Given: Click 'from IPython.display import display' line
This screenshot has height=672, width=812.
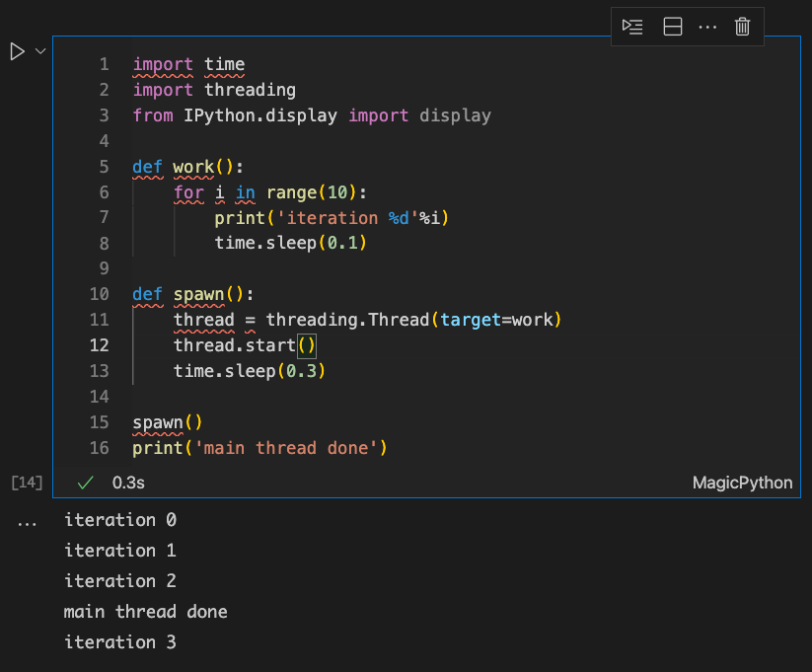Looking at the screenshot, I should tap(312, 115).
